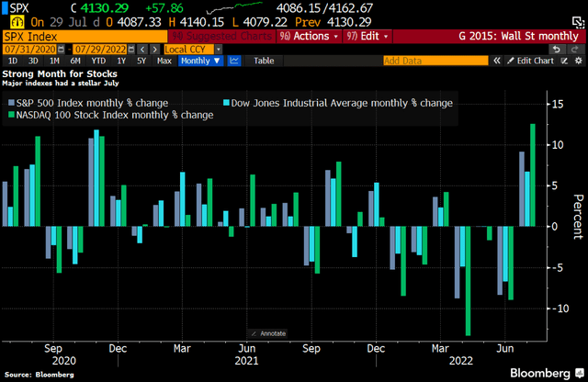Open the Local CCY currency dropdown arrow
Viewport: 588px width, 382px height.
219,49
